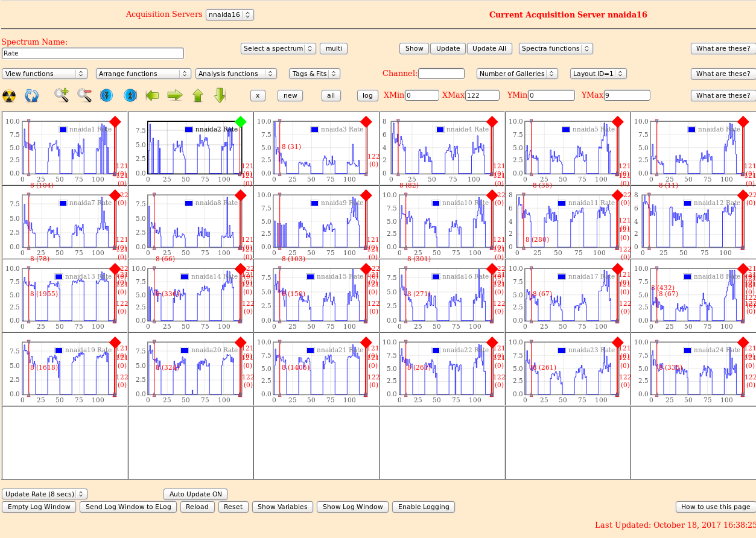Viewport: 756px width, 538px height.
Task: Click Send Log Window to ELog
Action: 129,507
